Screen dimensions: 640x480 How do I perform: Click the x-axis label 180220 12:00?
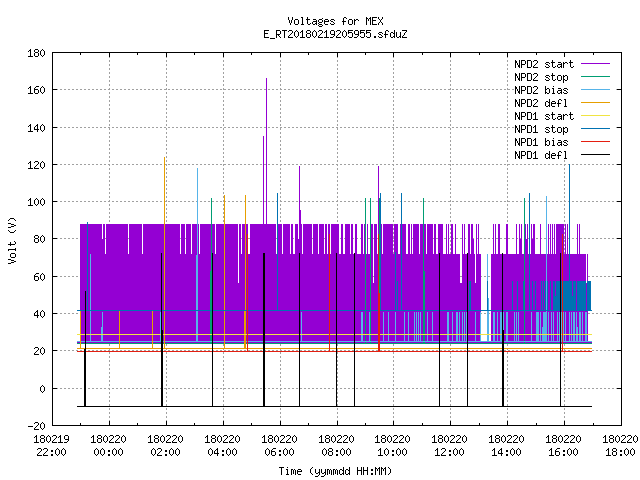pyautogui.click(x=450, y=446)
